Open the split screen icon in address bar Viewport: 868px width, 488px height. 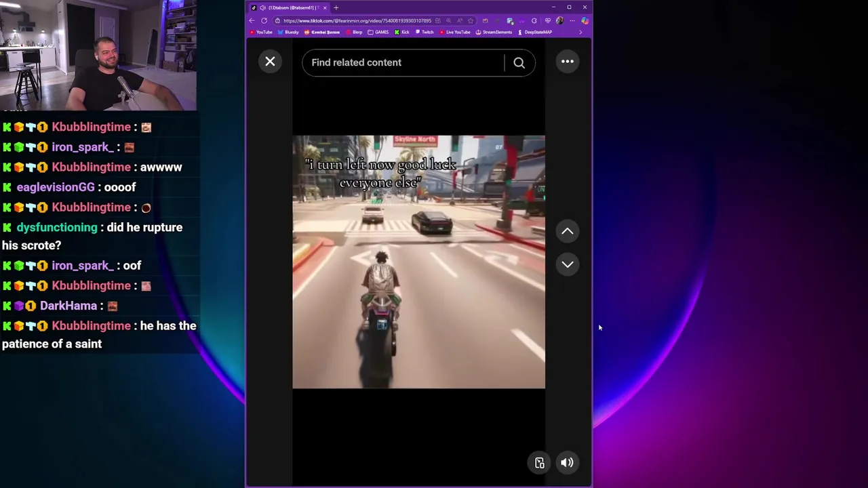click(x=438, y=20)
